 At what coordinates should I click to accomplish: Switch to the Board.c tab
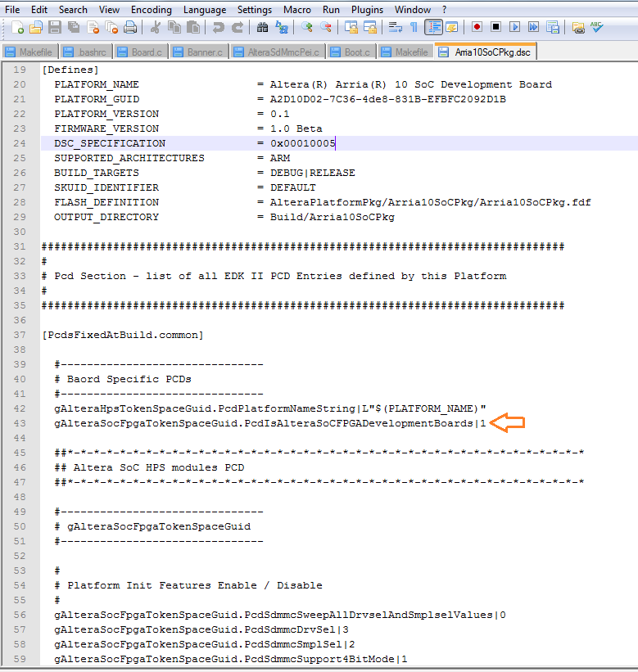(x=142, y=52)
